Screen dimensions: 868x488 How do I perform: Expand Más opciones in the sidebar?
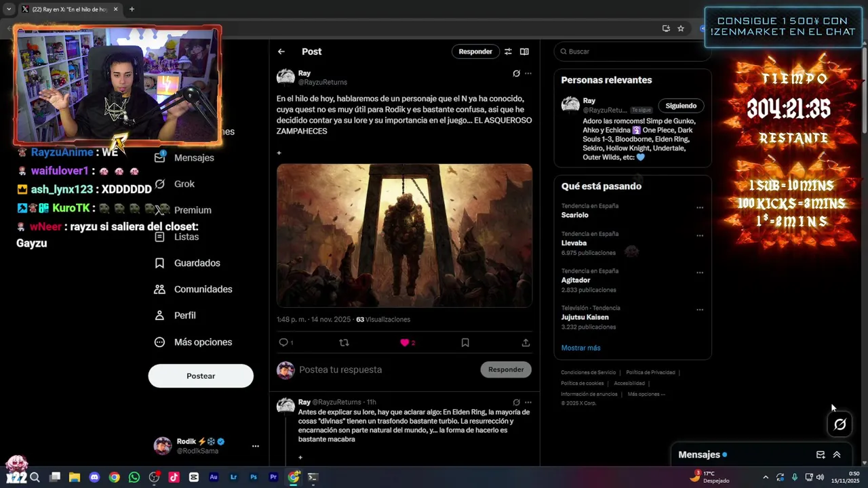[193, 342]
